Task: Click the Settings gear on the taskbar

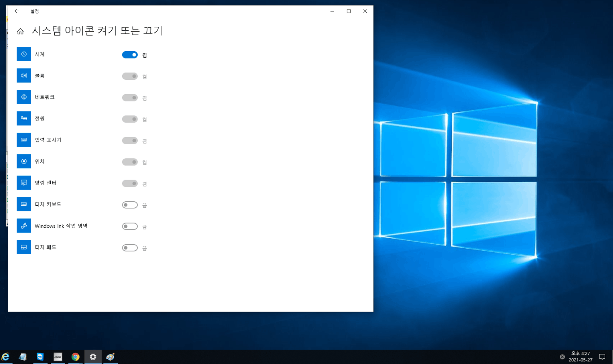Action: [93, 357]
